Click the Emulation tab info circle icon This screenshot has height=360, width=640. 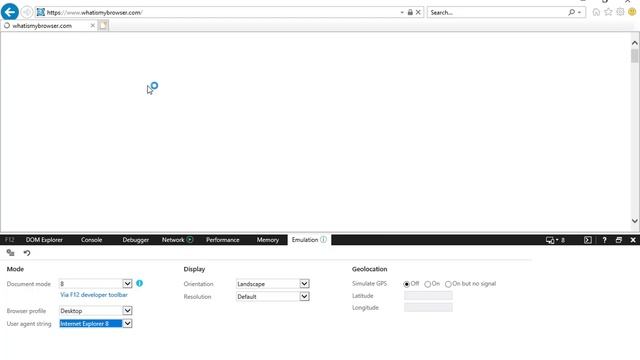pos(323,240)
